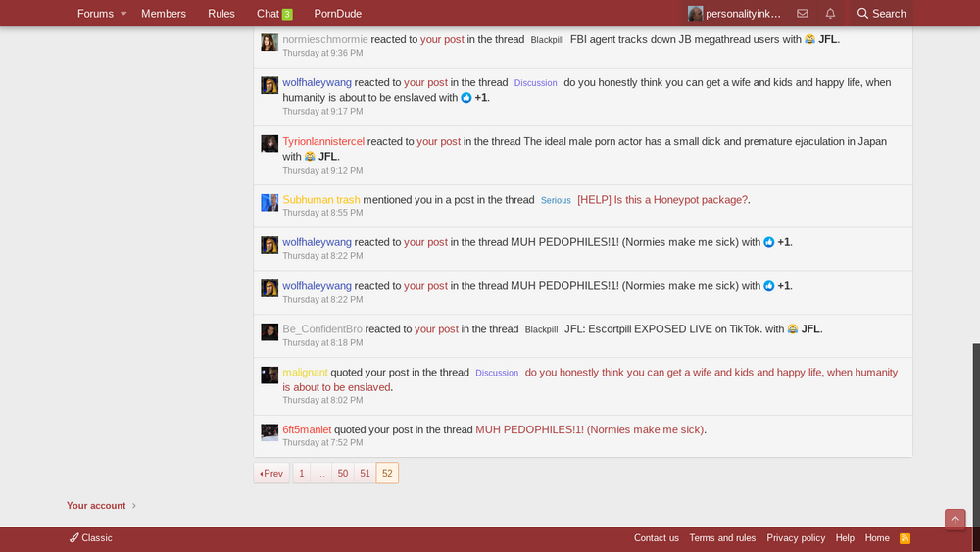Open Be_ConfidentBro's avatar

(x=269, y=332)
